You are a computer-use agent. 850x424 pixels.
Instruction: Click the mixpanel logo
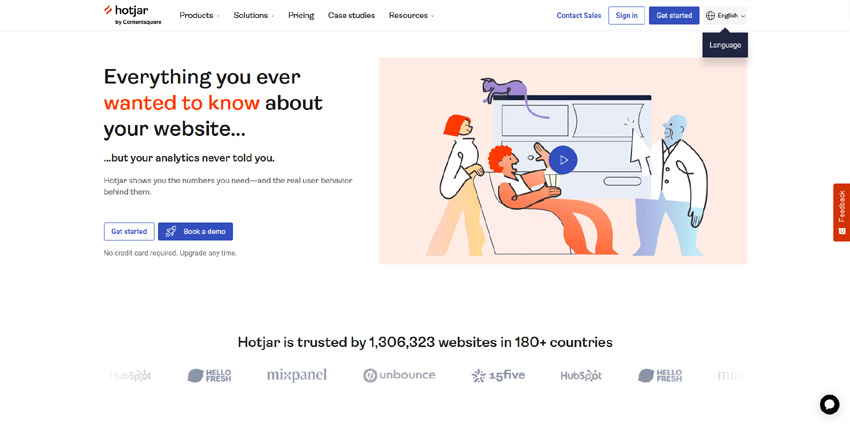tap(297, 375)
